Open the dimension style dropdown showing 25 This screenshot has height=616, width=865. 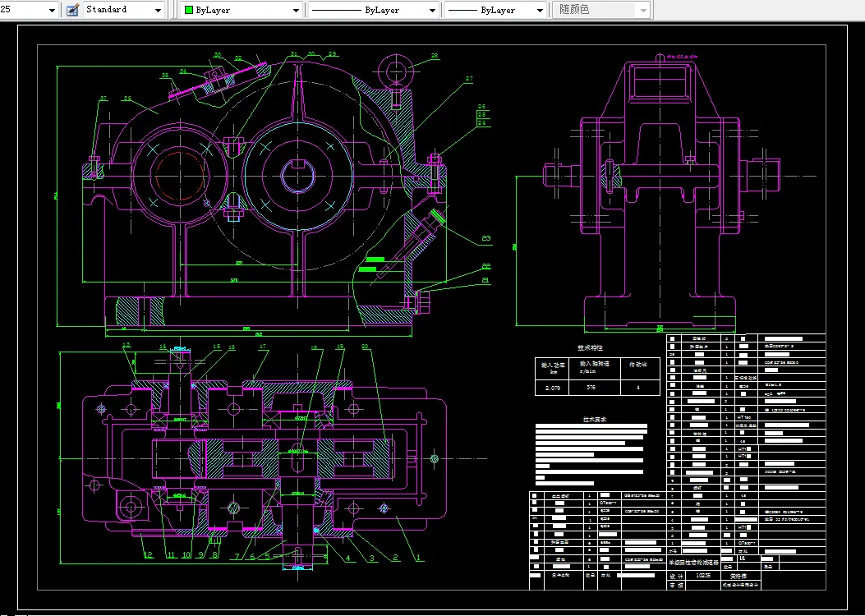[x=52, y=10]
